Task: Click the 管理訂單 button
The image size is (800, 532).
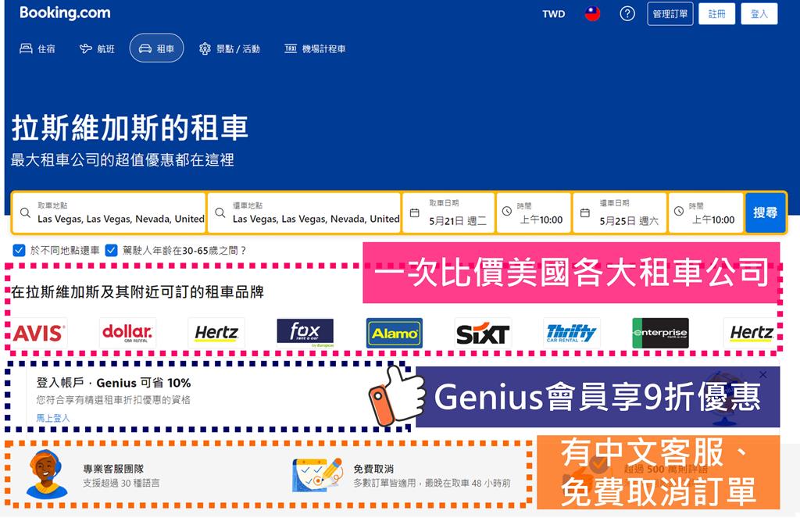Action: tap(670, 14)
